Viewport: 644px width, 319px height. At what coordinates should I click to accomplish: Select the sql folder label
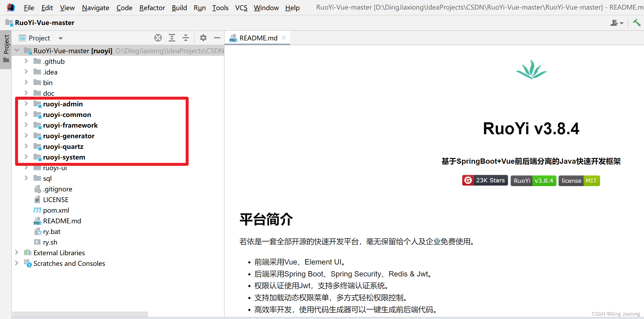click(x=47, y=178)
